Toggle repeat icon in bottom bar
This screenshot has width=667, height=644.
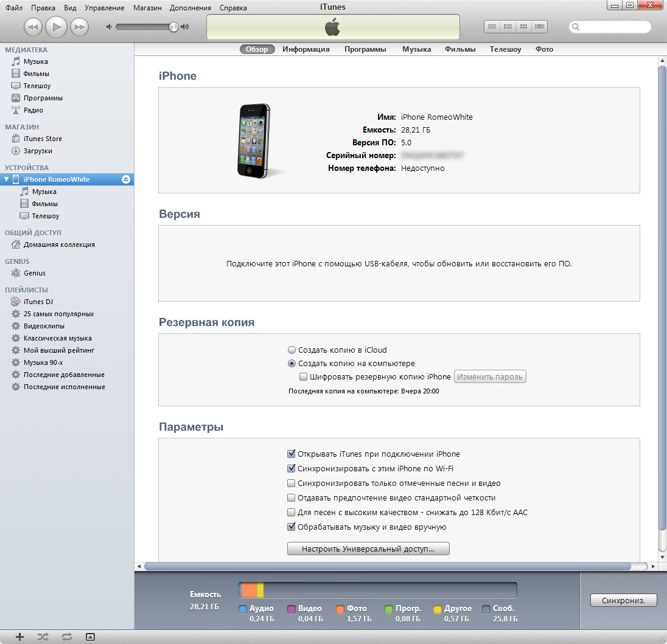(67, 637)
